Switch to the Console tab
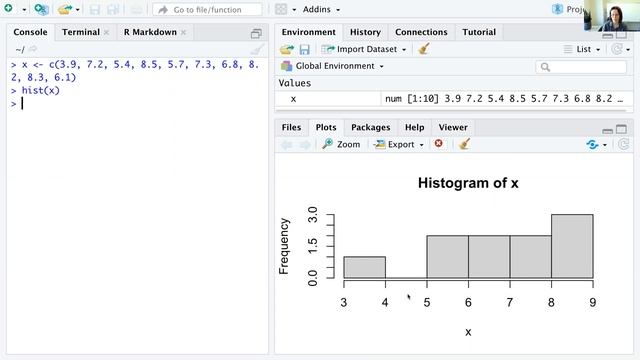 click(x=30, y=32)
